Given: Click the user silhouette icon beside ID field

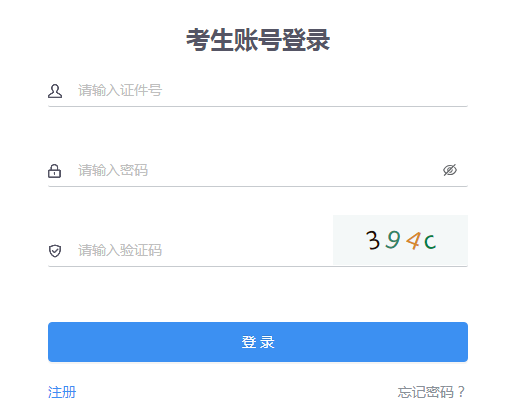Looking at the screenshot, I should click(x=55, y=91).
